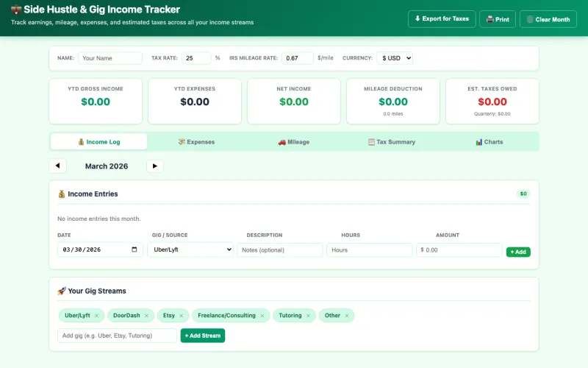Expand the Gig / Source dropdown
Image resolution: width=588 pixels, height=368 pixels.
(x=190, y=250)
